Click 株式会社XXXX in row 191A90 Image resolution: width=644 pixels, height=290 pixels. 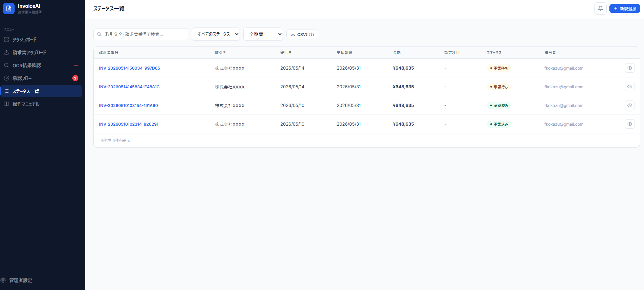click(x=230, y=106)
